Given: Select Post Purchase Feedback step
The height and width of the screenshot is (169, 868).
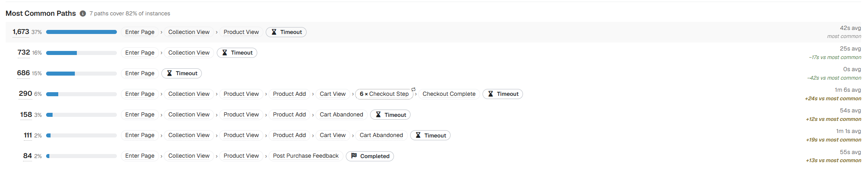Looking at the screenshot, I should click(306, 156).
